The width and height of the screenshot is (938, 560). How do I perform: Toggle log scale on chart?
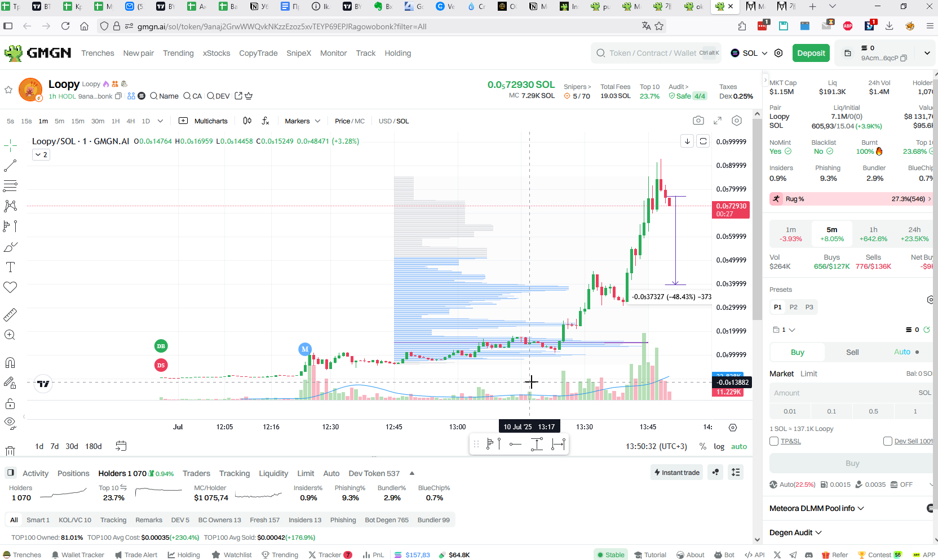(x=719, y=446)
